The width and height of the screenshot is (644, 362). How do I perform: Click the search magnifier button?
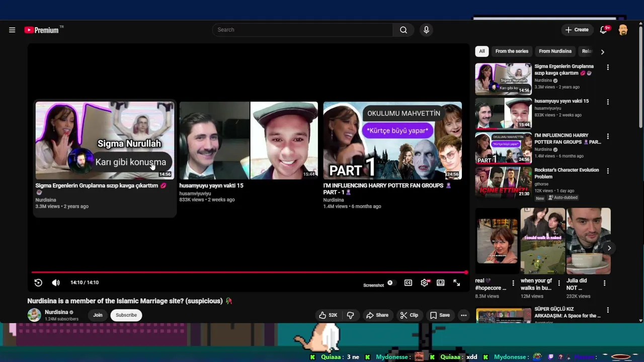click(404, 30)
